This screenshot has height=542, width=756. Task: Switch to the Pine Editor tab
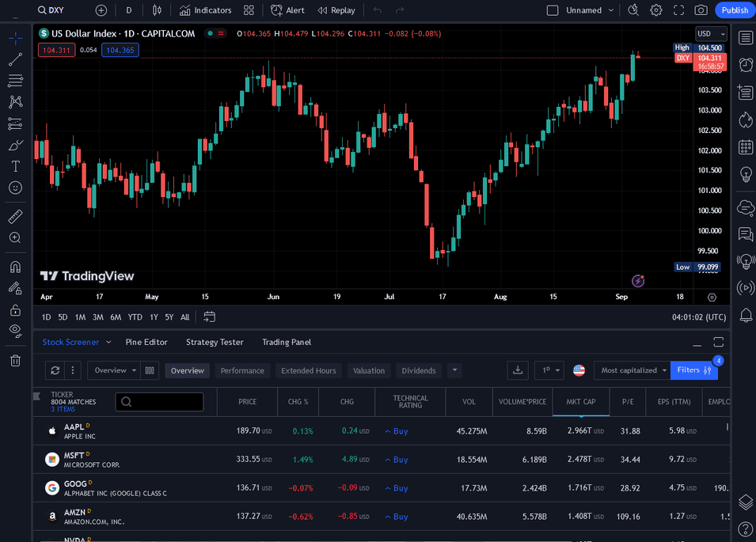tap(146, 342)
